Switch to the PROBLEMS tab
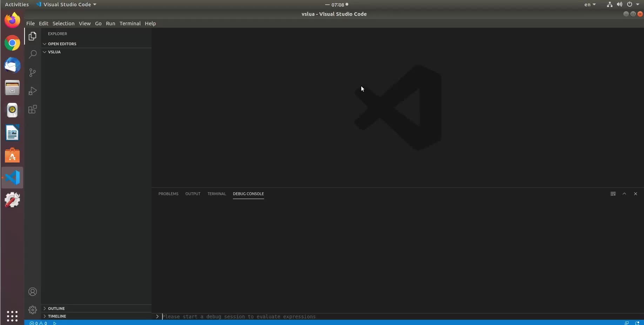Image resolution: width=644 pixels, height=325 pixels. 168,194
